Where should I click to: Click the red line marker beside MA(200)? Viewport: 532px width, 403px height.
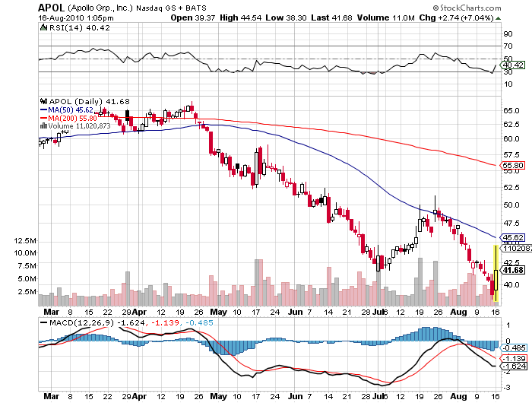(x=43, y=118)
